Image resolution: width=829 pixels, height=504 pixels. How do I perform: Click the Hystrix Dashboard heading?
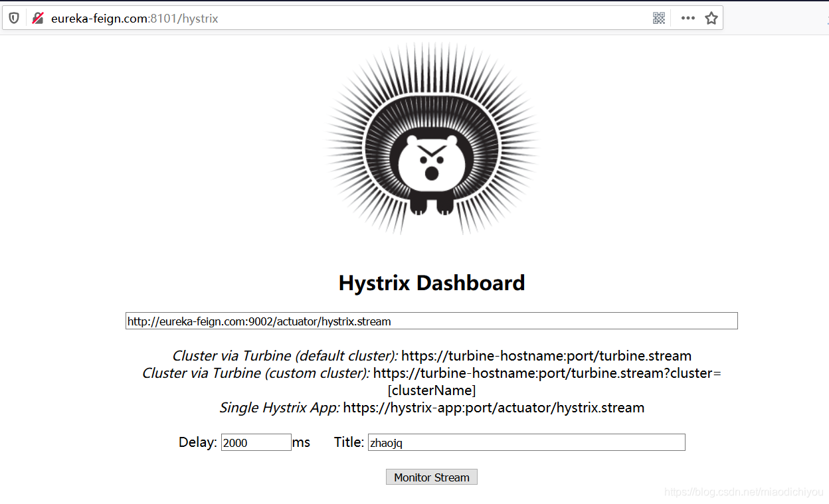click(432, 283)
